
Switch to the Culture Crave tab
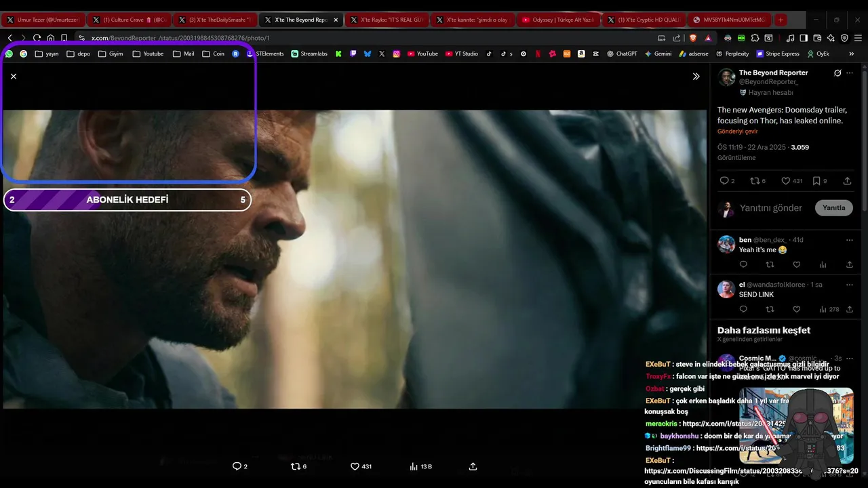coord(129,20)
